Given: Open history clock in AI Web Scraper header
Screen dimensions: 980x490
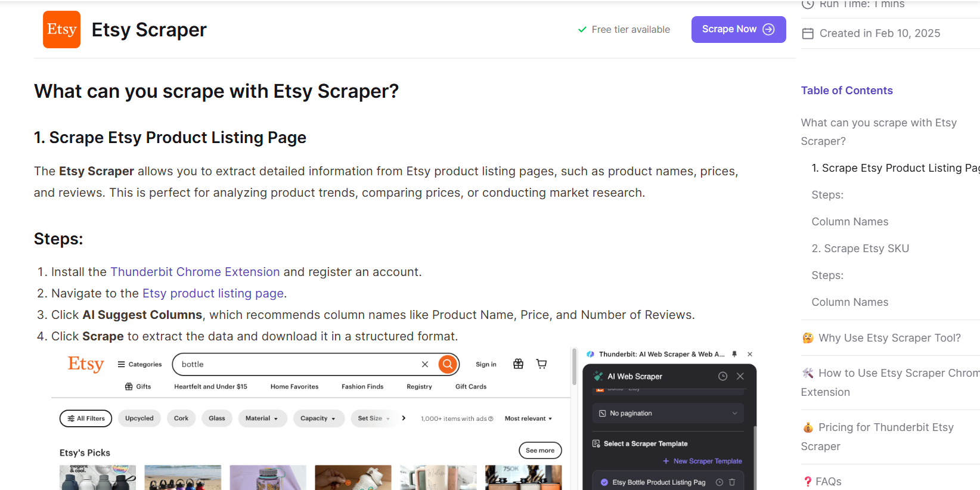Looking at the screenshot, I should click(x=722, y=376).
